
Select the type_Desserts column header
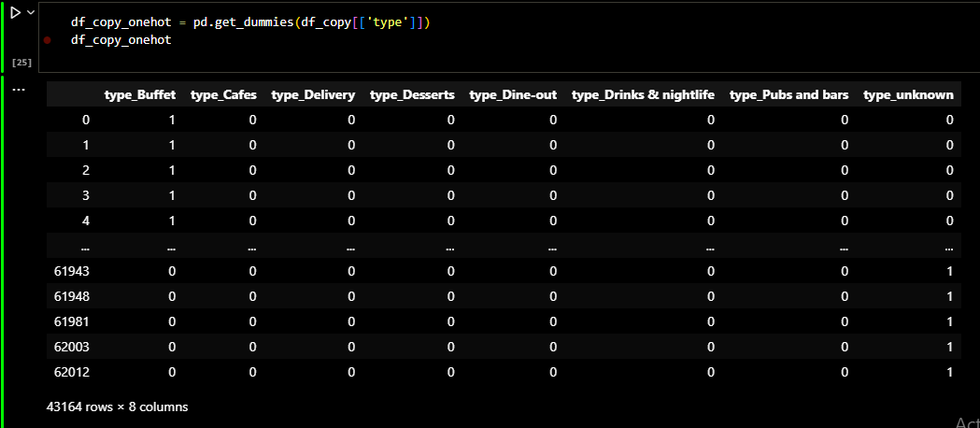click(412, 94)
